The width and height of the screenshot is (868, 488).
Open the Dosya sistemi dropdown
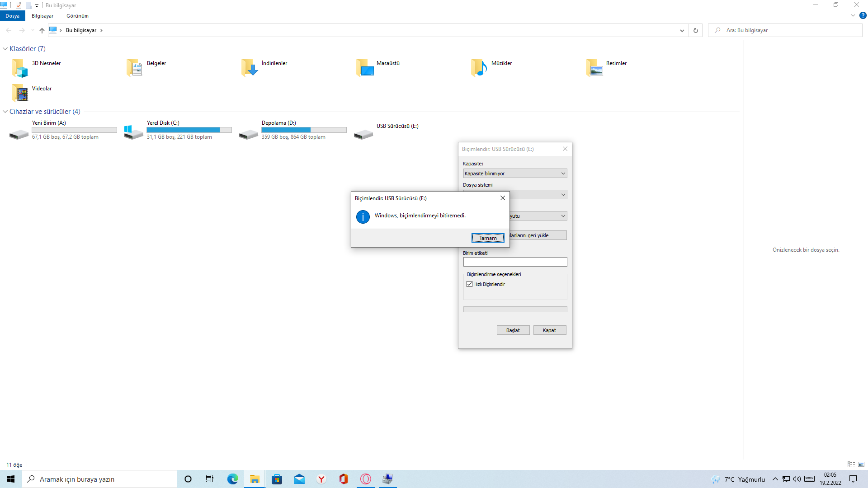538,195
